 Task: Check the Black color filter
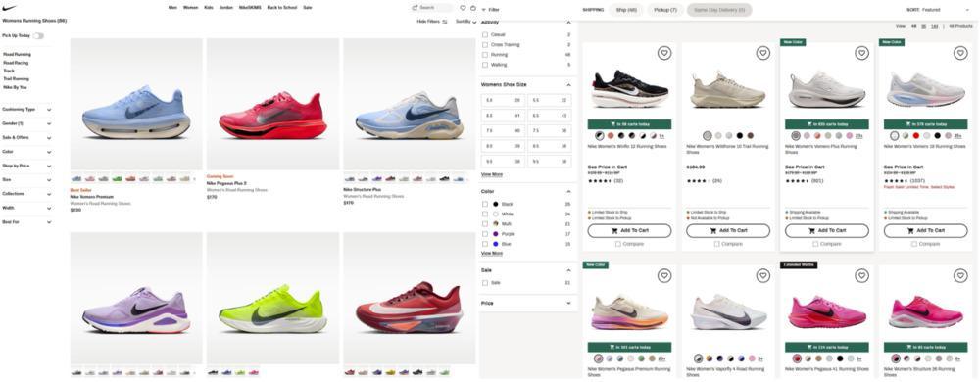coord(485,204)
